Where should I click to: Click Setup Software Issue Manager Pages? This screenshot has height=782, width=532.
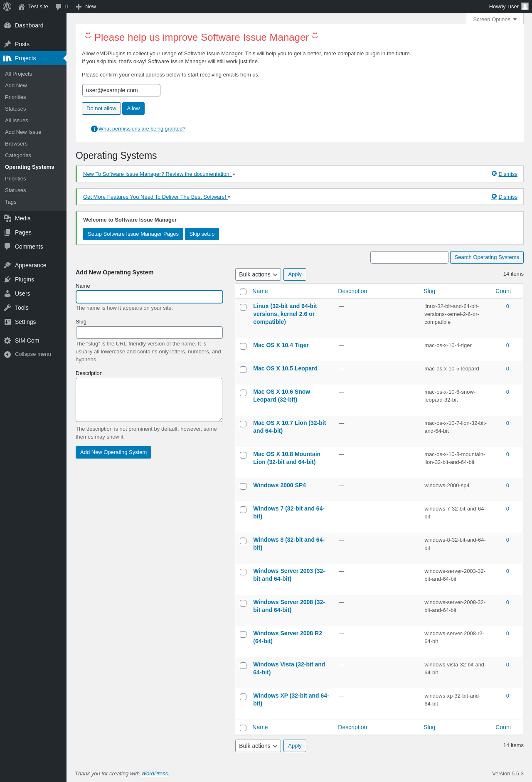133,234
